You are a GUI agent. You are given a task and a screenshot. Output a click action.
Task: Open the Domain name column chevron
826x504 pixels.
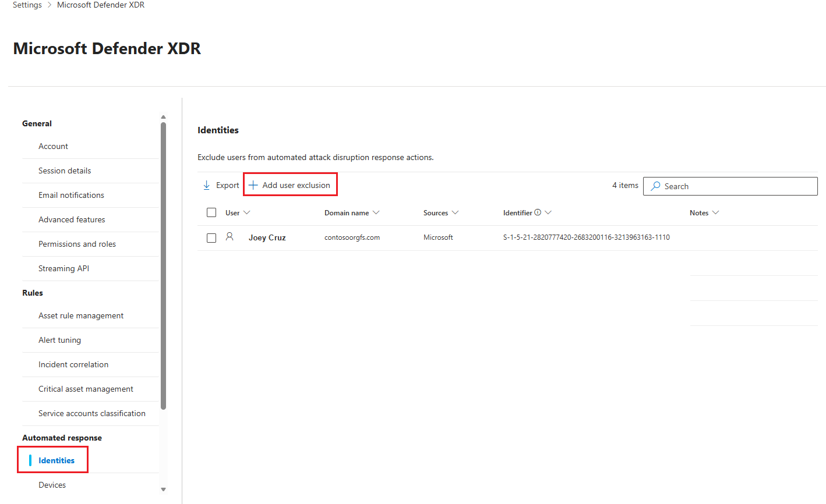(x=376, y=212)
